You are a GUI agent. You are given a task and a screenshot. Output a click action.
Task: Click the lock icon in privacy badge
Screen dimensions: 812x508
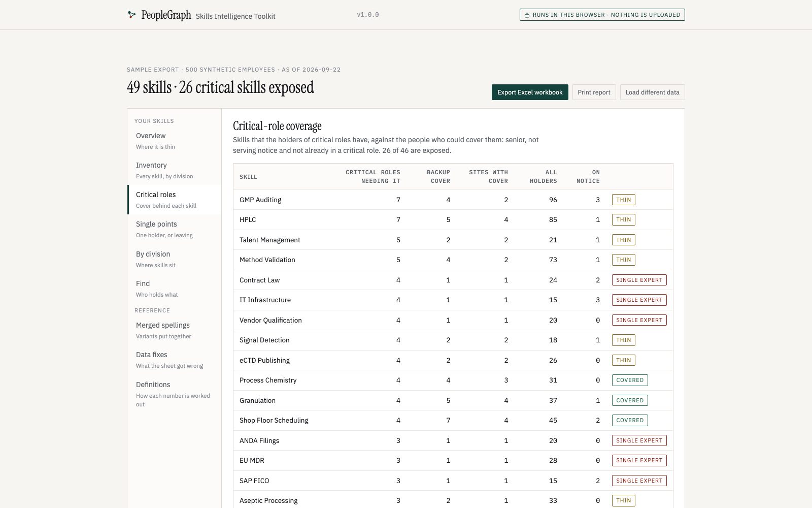[x=527, y=15]
